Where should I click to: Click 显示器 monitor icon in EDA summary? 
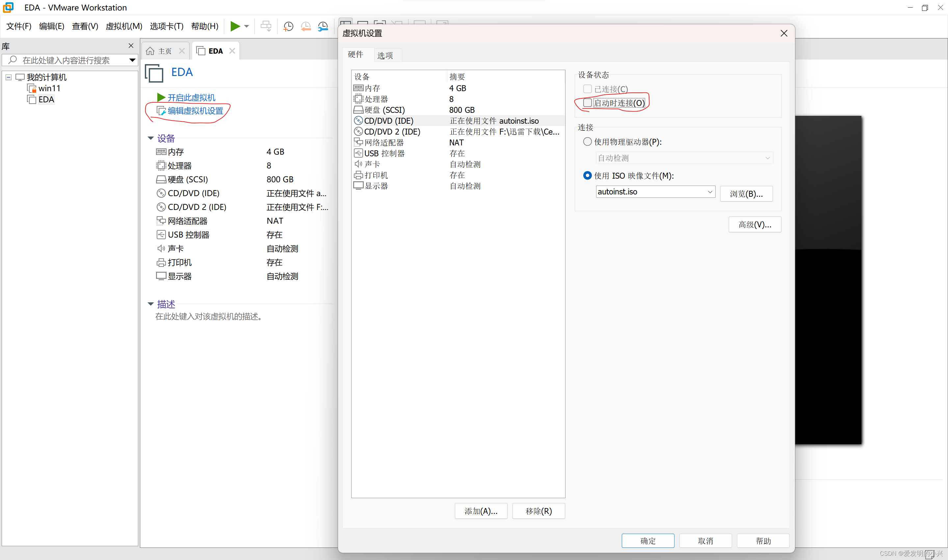coord(161,276)
